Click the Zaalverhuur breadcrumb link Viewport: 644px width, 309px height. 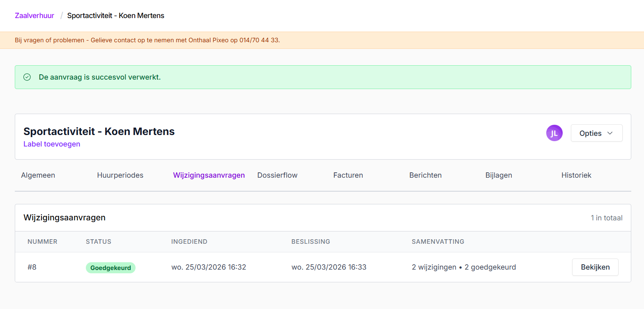click(34, 16)
